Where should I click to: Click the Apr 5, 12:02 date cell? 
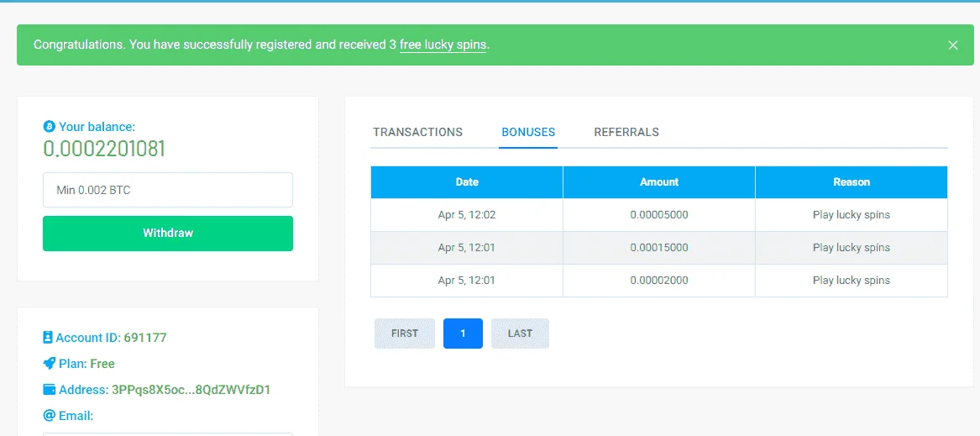(467, 214)
